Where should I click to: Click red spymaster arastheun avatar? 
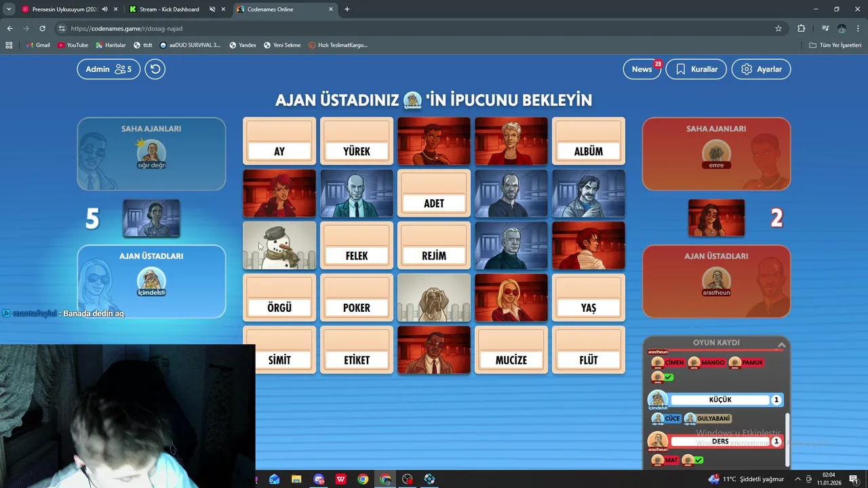point(716,281)
